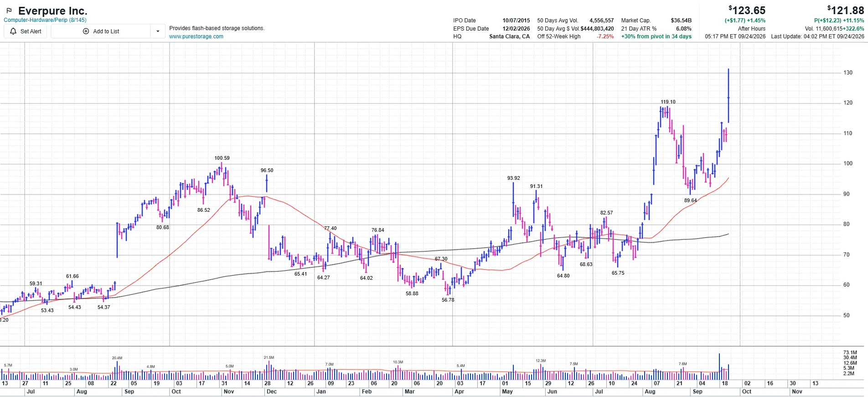This screenshot has height=397, width=868.
Task: Click the May month label on the time axis
Action: [507, 392]
